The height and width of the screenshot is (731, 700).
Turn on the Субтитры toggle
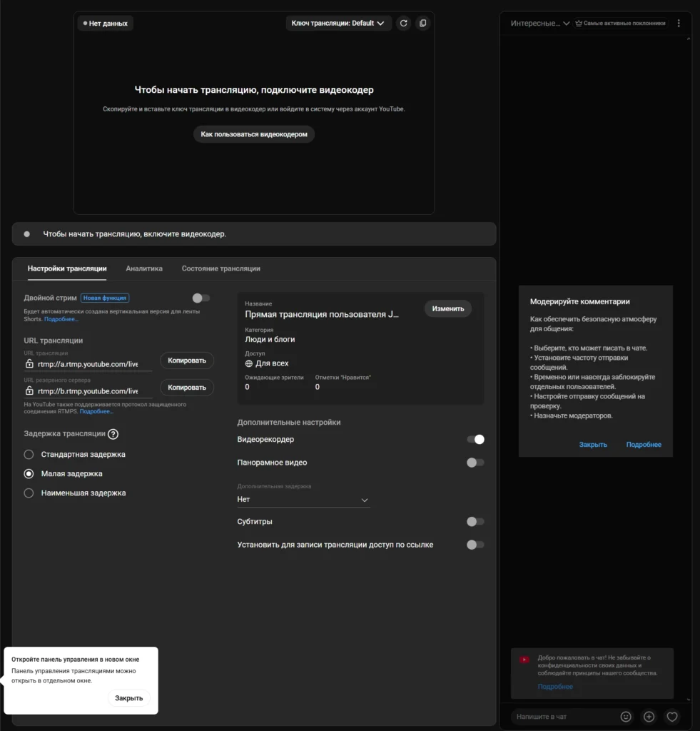[475, 522]
